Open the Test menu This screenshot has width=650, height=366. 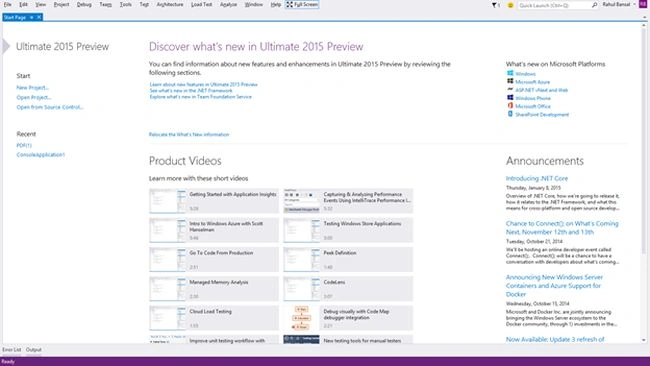(x=144, y=5)
